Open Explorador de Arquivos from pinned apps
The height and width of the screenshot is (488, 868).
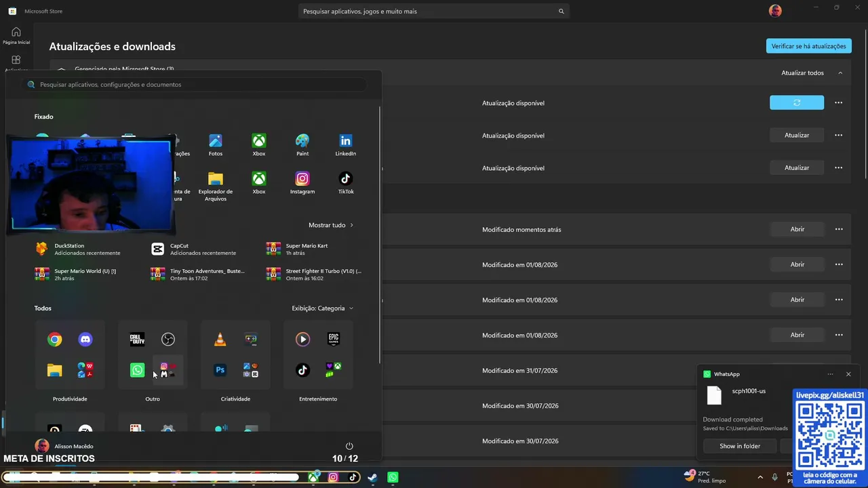pyautogui.click(x=216, y=186)
